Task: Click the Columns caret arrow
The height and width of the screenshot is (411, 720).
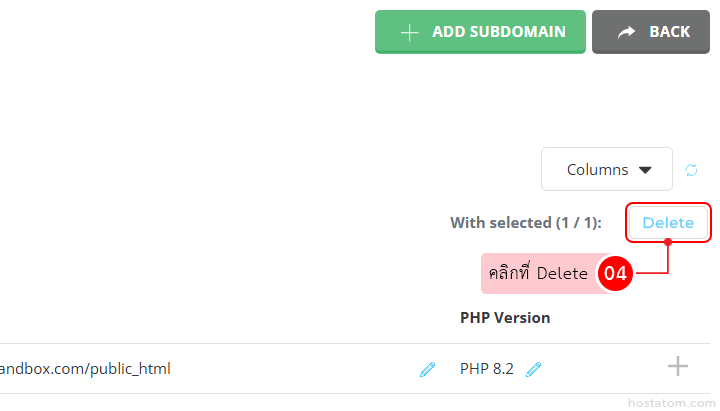Action: click(x=645, y=170)
